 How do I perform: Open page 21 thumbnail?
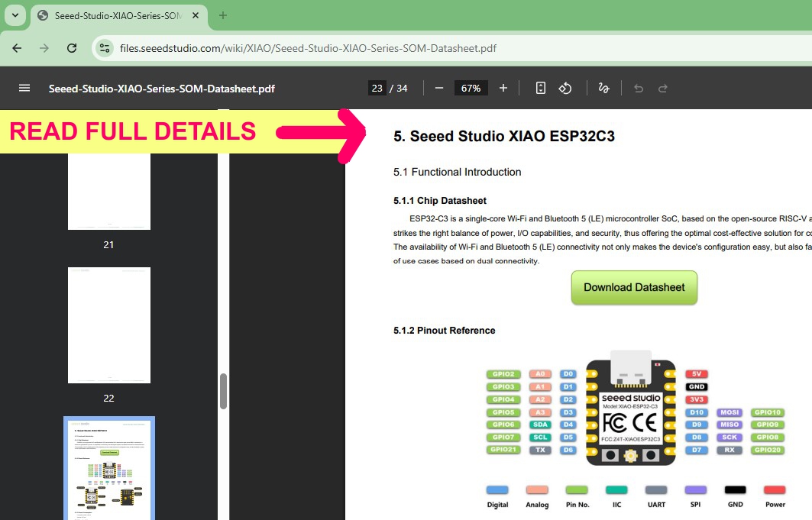(x=109, y=192)
